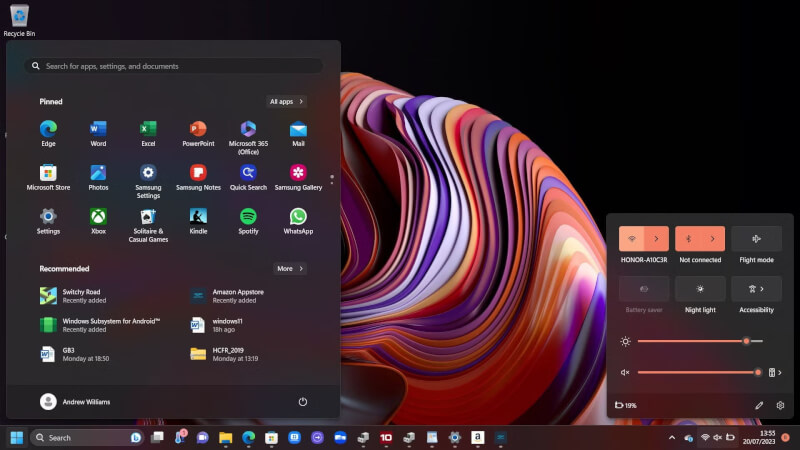The height and width of the screenshot is (450, 800).
Task: Open Windows Subsystem for Android entry
Action: 100,325
